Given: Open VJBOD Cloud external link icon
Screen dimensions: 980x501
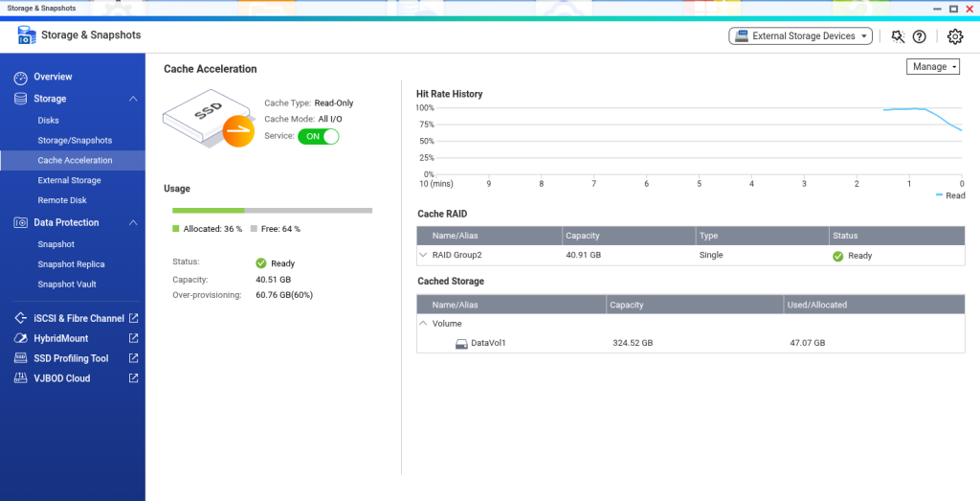Looking at the screenshot, I should point(134,378).
